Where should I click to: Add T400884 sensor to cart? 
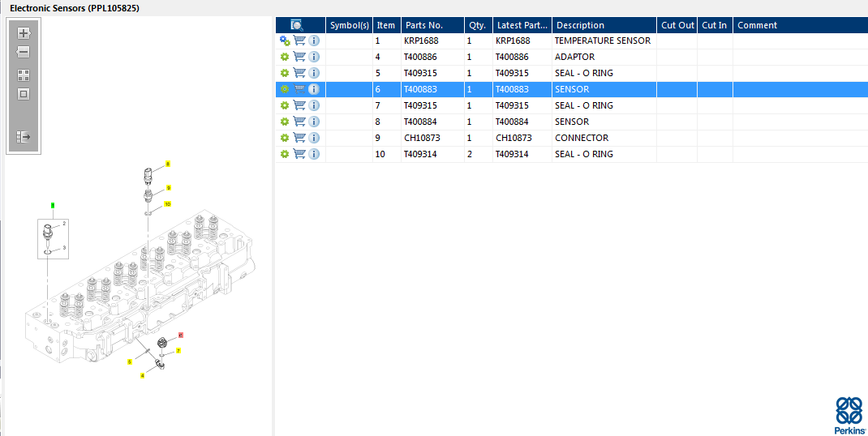299,122
